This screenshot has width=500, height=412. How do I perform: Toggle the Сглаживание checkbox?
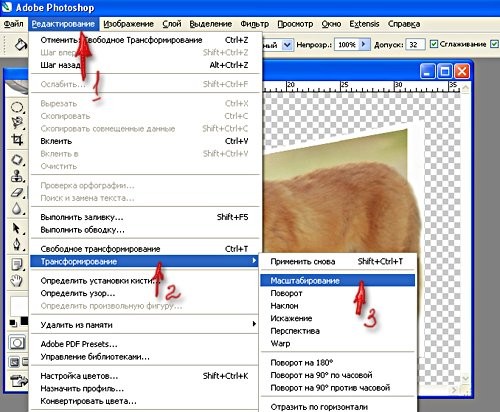point(434,44)
